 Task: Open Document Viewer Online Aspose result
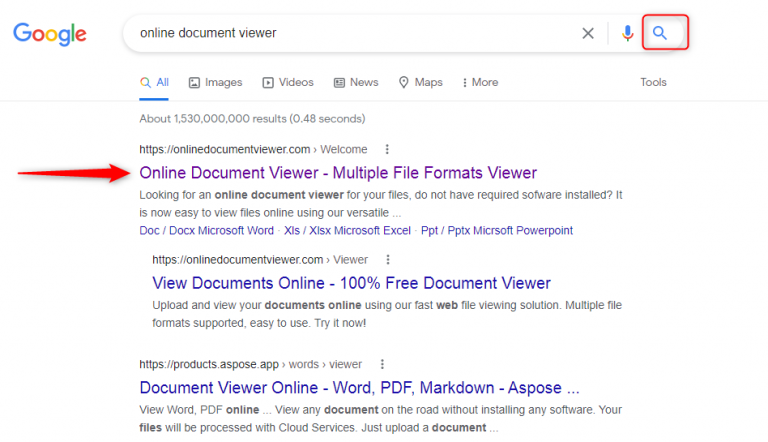(359, 388)
